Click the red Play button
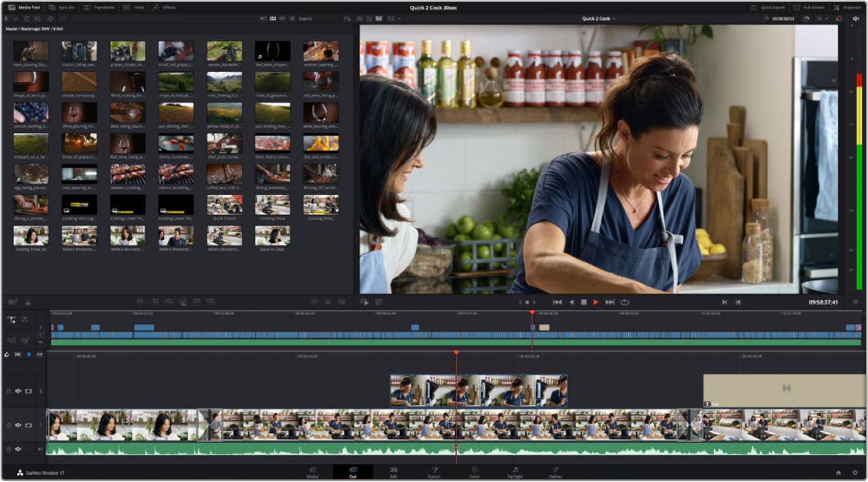This screenshot has width=868, height=482. coord(595,302)
